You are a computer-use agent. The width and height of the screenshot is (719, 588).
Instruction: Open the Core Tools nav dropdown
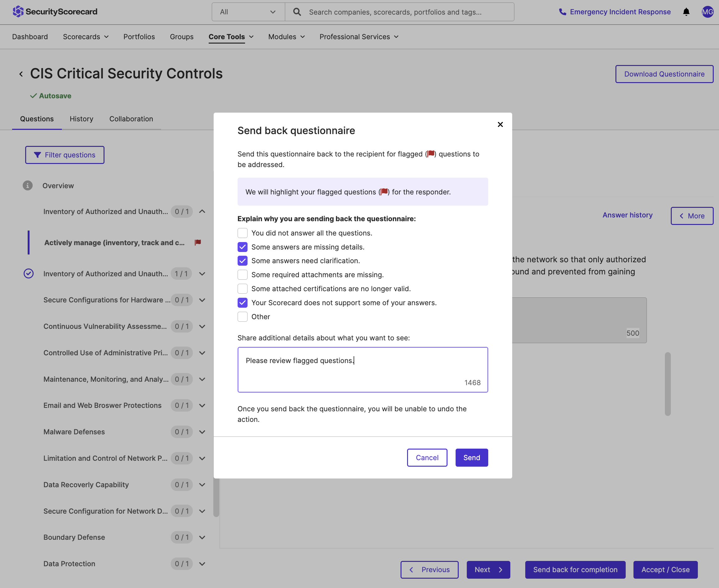click(x=231, y=37)
